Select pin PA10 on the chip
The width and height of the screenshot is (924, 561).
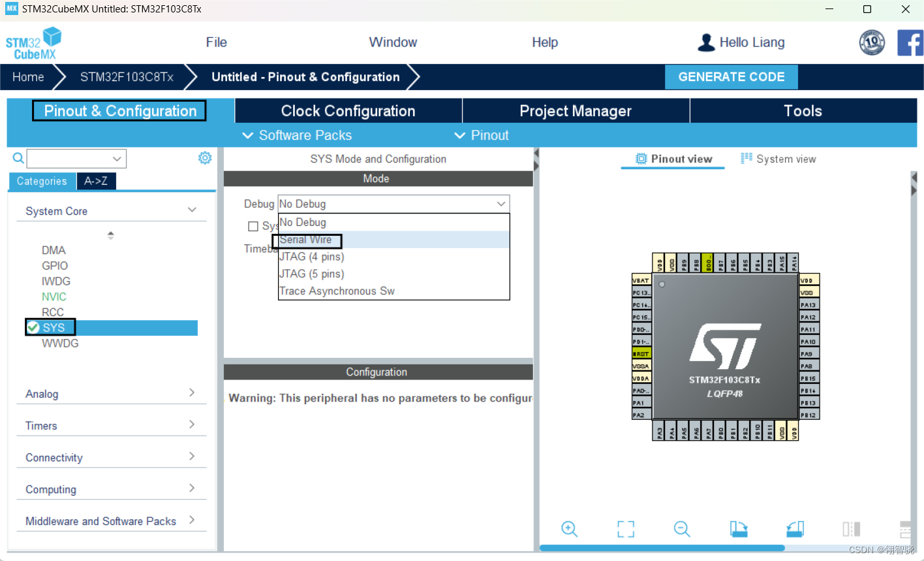809,342
